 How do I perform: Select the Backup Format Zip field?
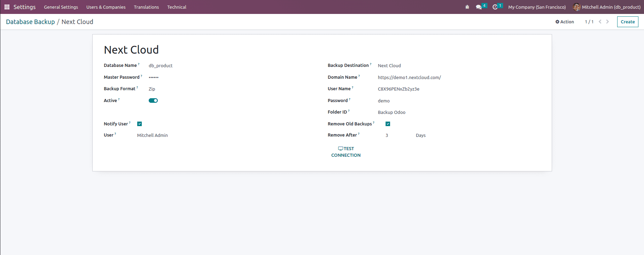152,89
